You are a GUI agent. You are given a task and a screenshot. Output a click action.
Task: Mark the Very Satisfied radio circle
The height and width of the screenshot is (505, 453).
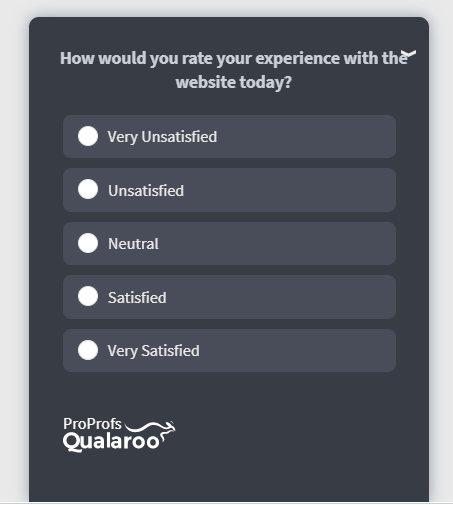click(x=88, y=350)
